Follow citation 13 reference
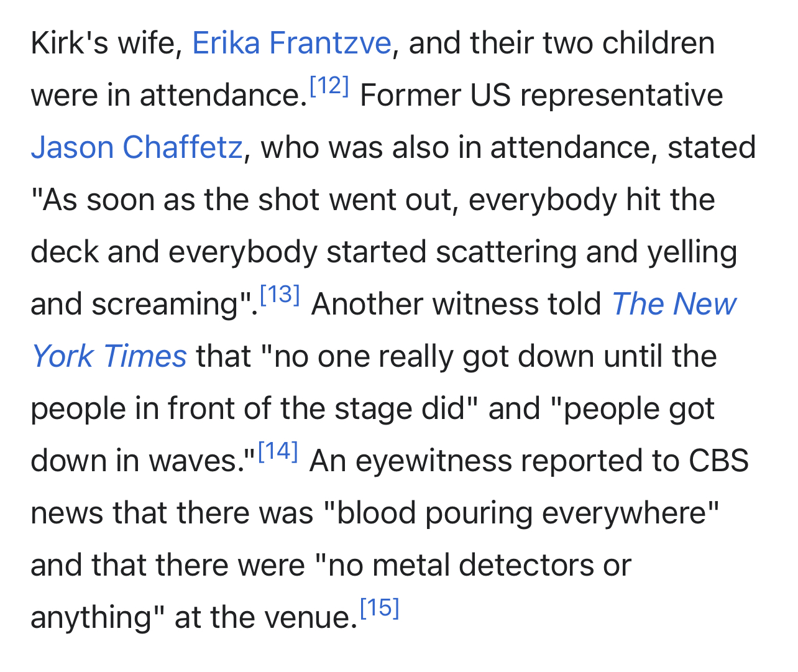 280,294
